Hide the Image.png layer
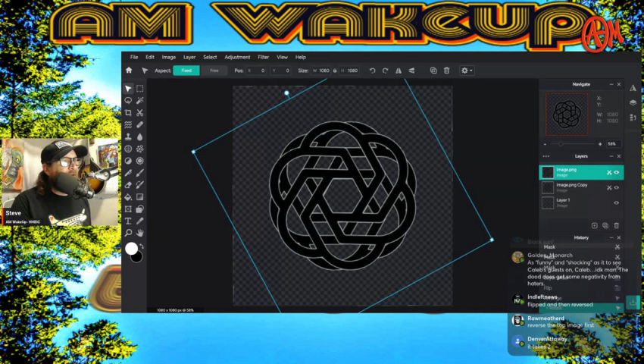 [x=617, y=172]
